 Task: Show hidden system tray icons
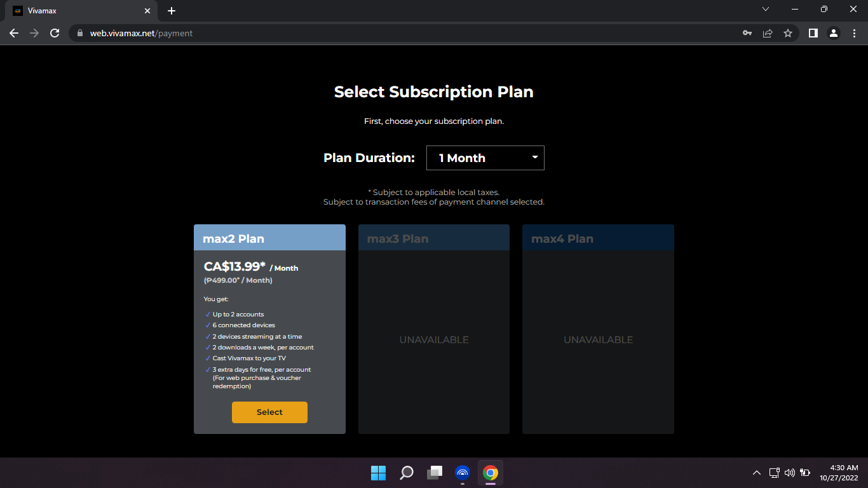[x=756, y=473]
